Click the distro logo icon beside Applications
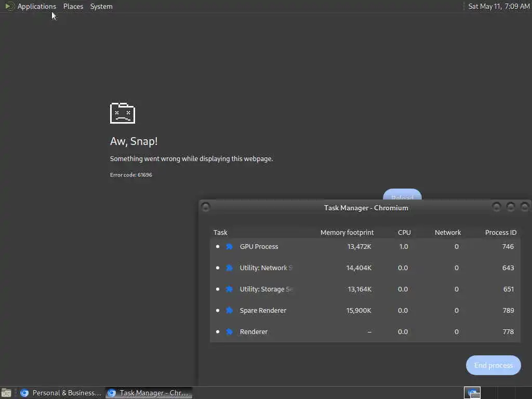The width and height of the screenshot is (532, 399). 9,6
